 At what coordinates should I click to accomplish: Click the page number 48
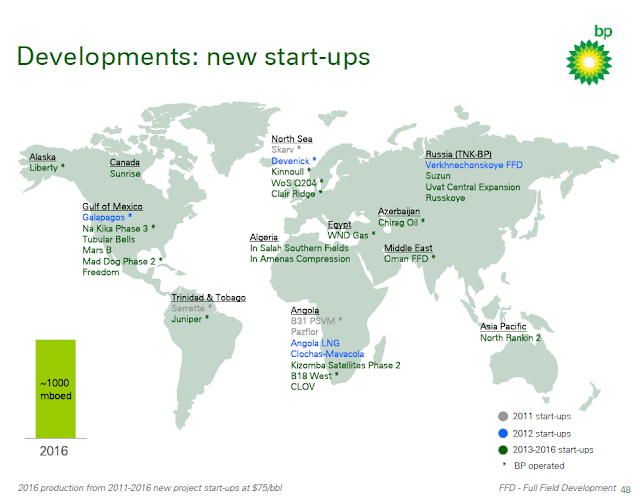[625, 489]
